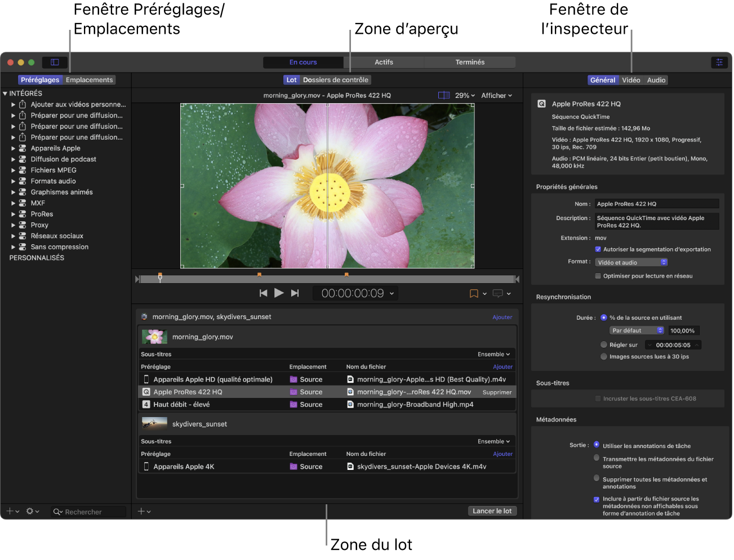Viewport: 734px width, 560px height.
Task: Jump to the next frame marker
Action: click(x=295, y=293)
